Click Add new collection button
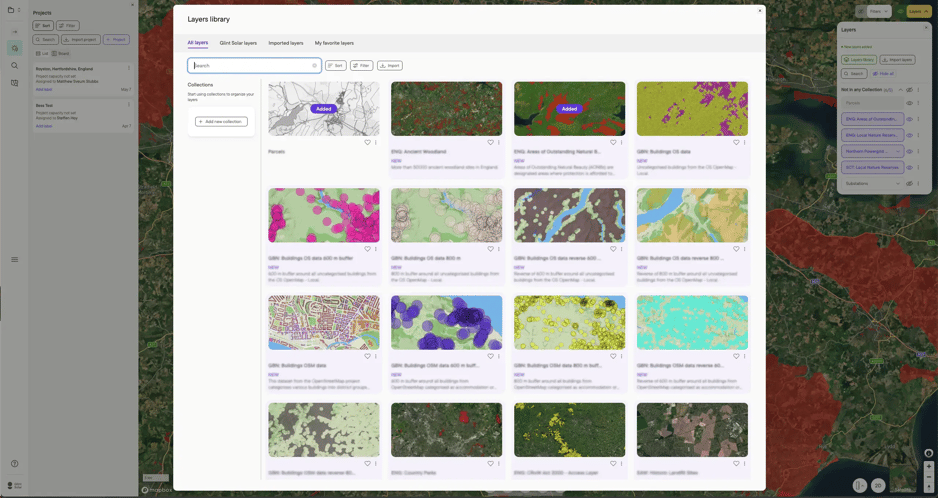The image size is (938, 498). tap(221, 122)
